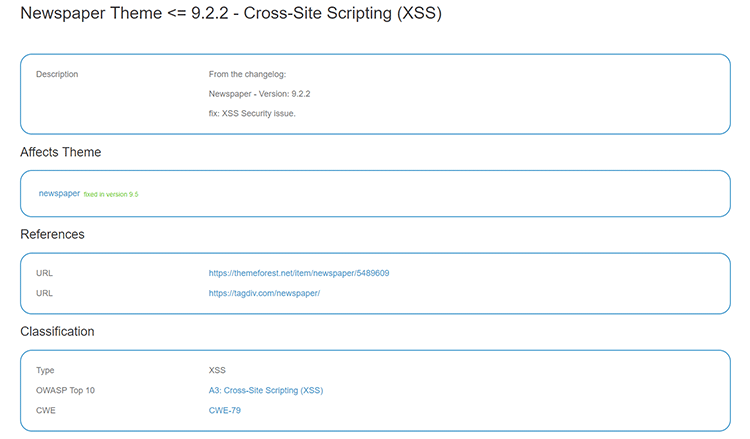Click the Type label in Classification
750x439 pixels.
point(45,370)
